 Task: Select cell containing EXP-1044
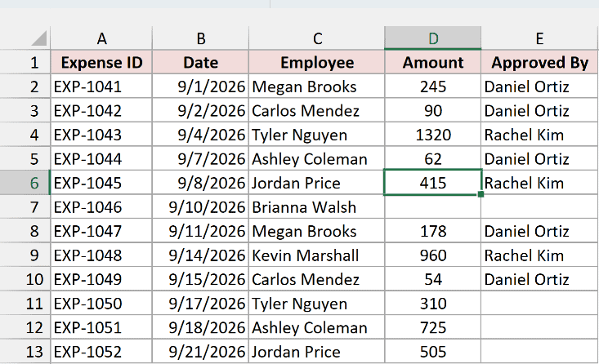tap(101, 158)
